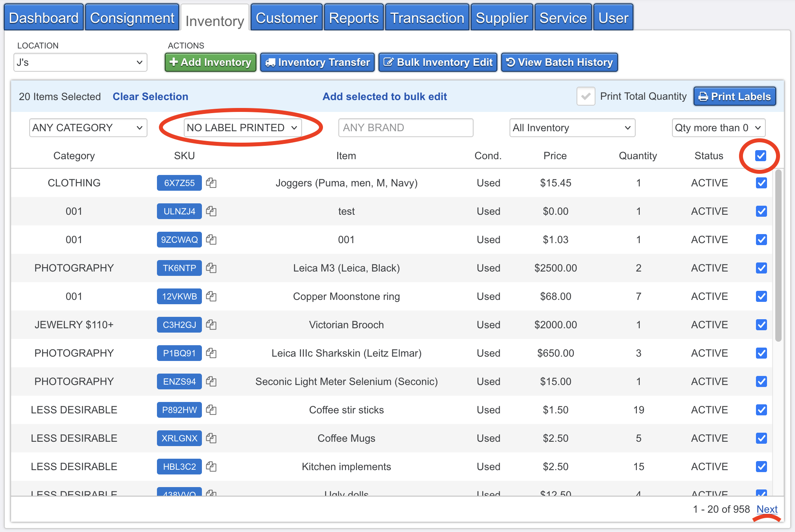Click history icon on View Batch History

click(x=511, y=62)
